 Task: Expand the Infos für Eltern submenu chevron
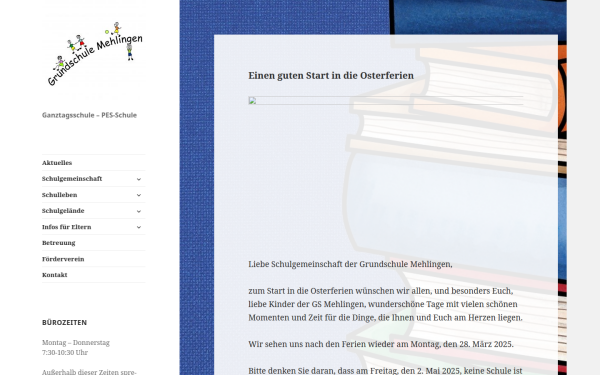tap(139, 227)
